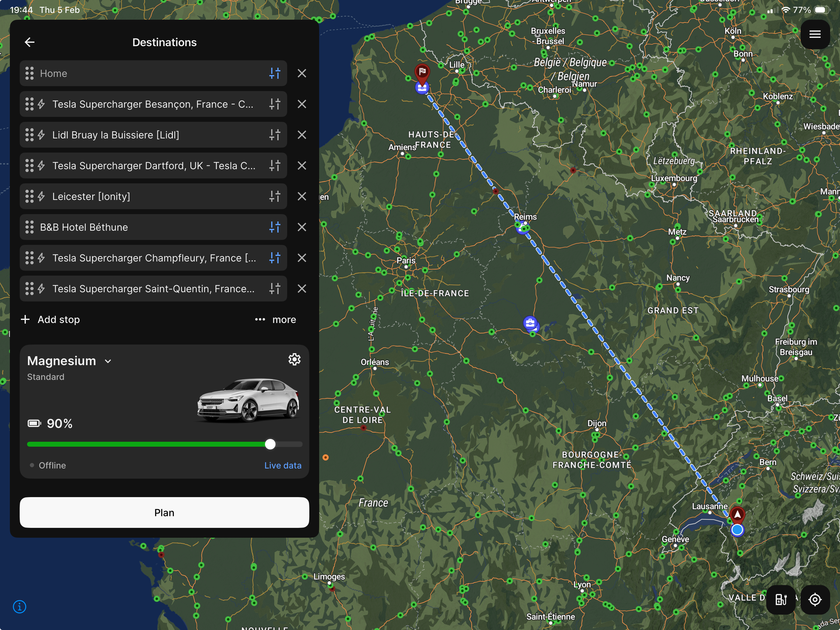Open stop settings for Tesla Supercharger Dartford
The image size is (840, 630).
pos(275,166)
